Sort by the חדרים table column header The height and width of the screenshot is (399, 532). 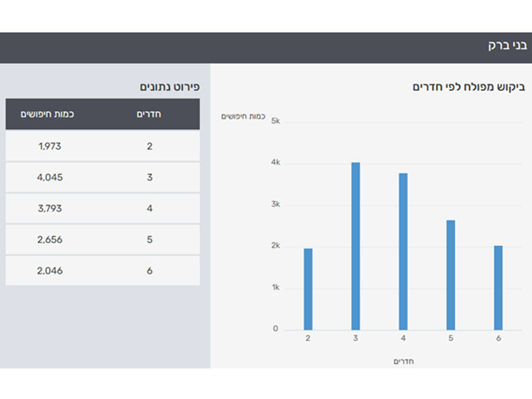(x=149, y=114)
